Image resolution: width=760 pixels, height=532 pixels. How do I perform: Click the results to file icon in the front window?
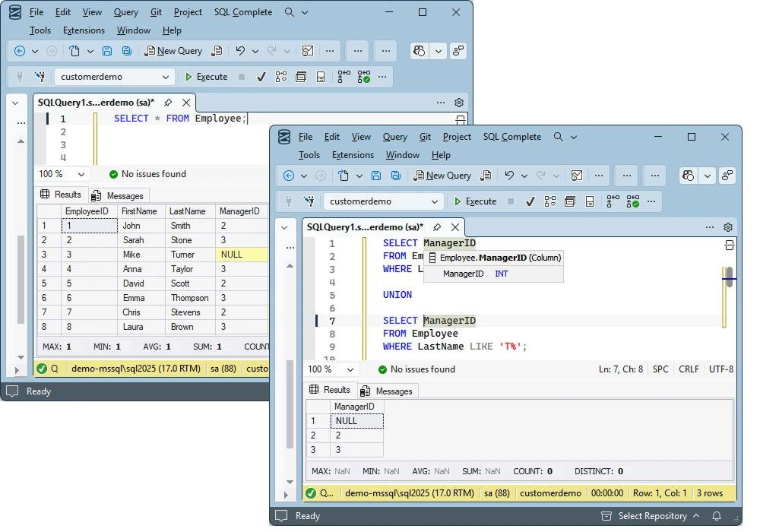click(x=590, y=201)
